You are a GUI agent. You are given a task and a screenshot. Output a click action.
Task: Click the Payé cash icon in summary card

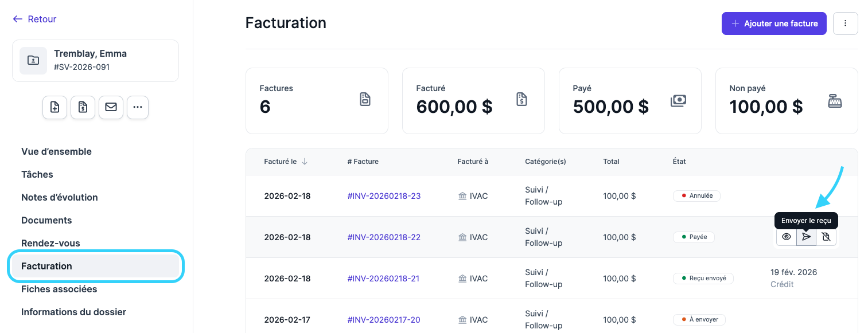pyautogui.click(x=678, y=101)
